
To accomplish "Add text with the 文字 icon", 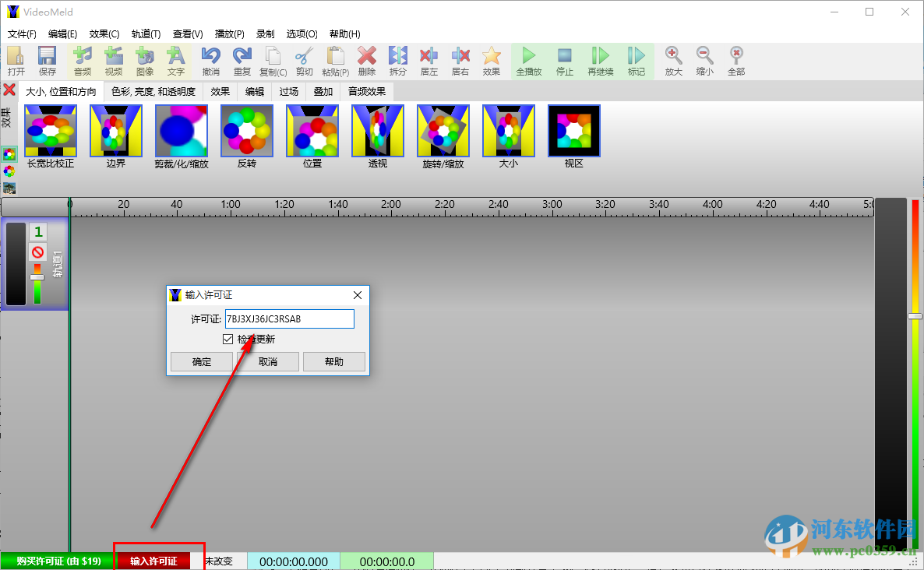I will point(175,61).
